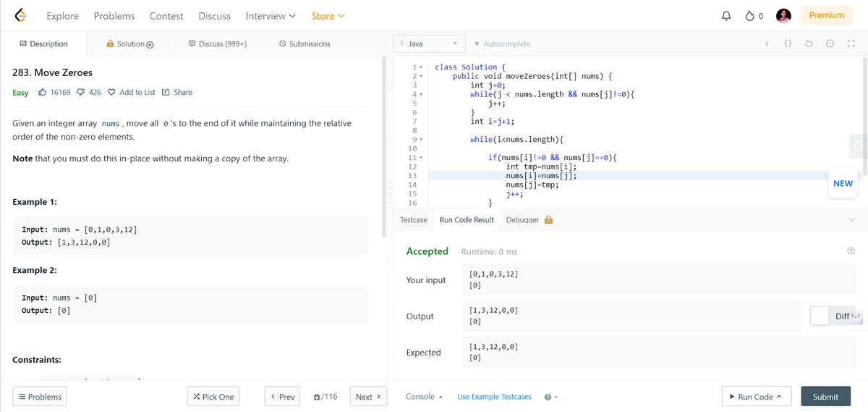This screenshot has width=868, height=412.
Task: Open Discuss (999+) tab
Action: tap(218, 44)
